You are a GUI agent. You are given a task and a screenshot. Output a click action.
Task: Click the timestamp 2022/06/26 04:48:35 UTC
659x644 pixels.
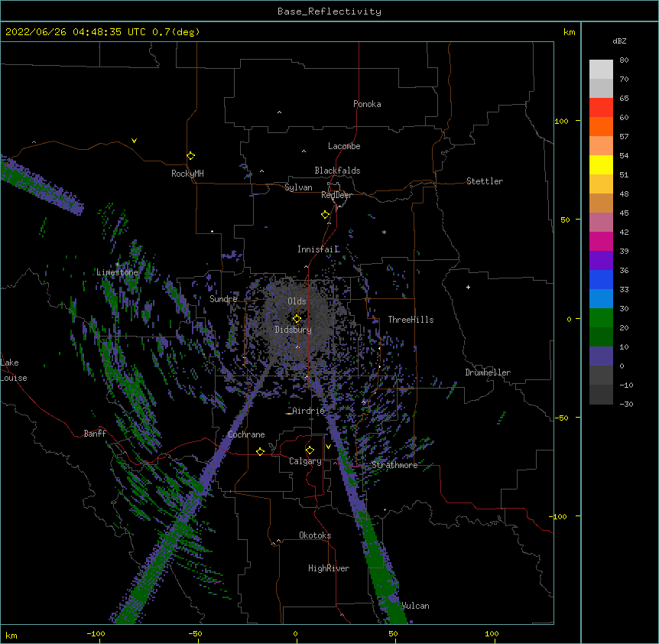pyautogui.click(x=76, y=32)
